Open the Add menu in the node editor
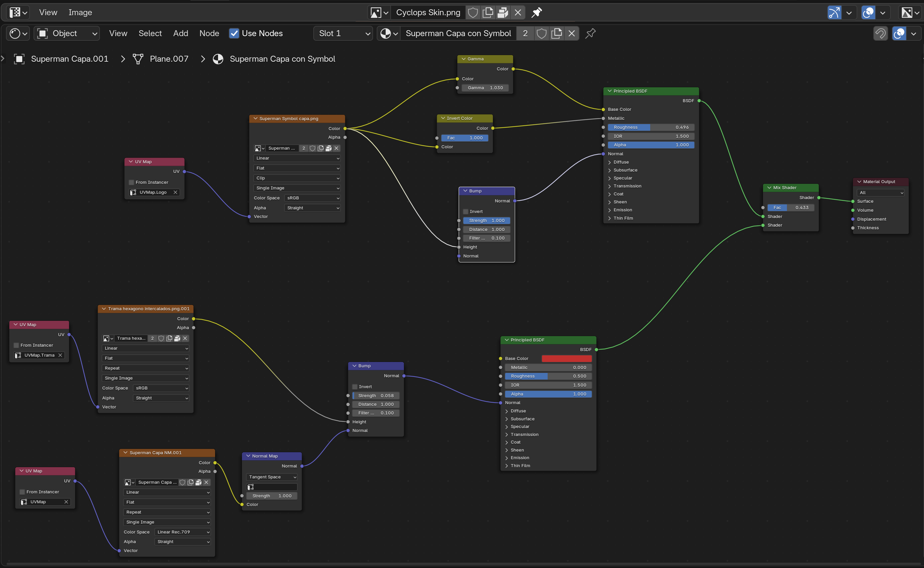 (x=180, y=34)
